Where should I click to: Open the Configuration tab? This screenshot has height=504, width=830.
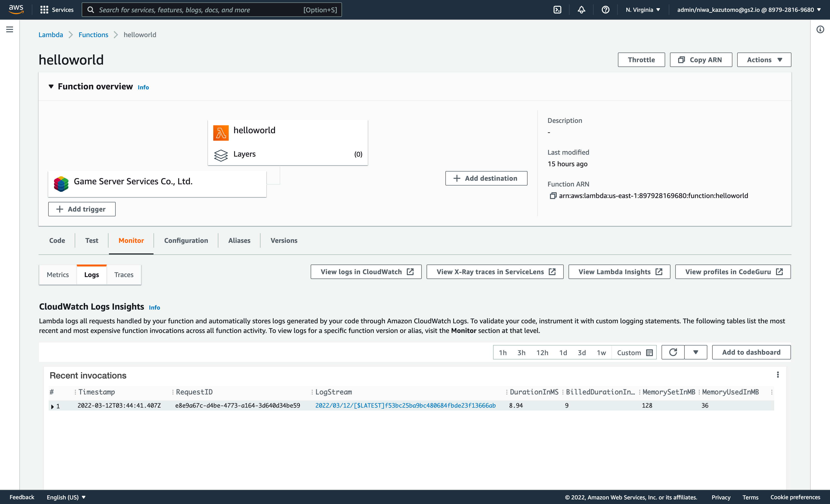point(186,240)
